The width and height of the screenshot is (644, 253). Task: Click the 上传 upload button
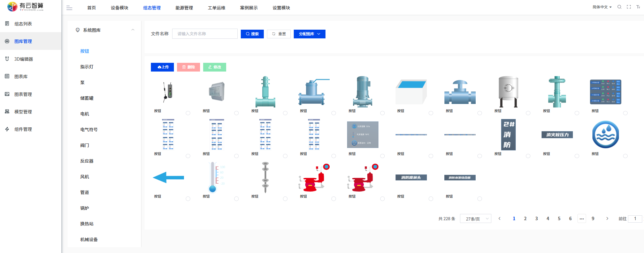(x=162, y=67)
